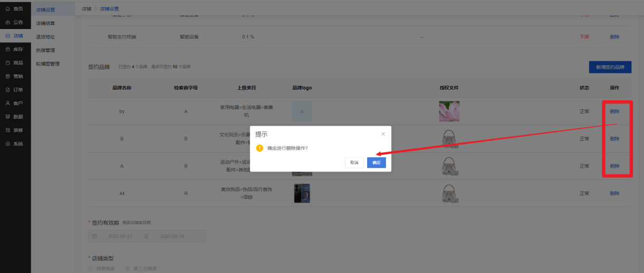Screen dimensions: 644x273
Task: Click the 上级类目 column header
Action: (x=246, y=88)
